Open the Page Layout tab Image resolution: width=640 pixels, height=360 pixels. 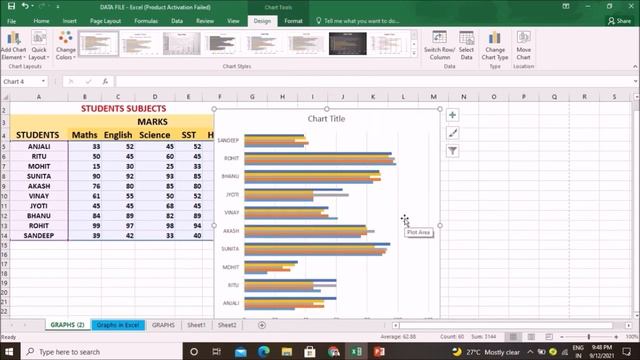click(x=105, y=21)
